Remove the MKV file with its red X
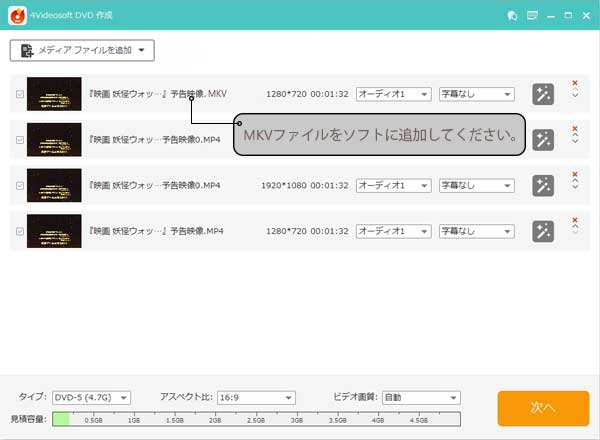This screenshot has width=600, height=440. click(x=575, y=84)
